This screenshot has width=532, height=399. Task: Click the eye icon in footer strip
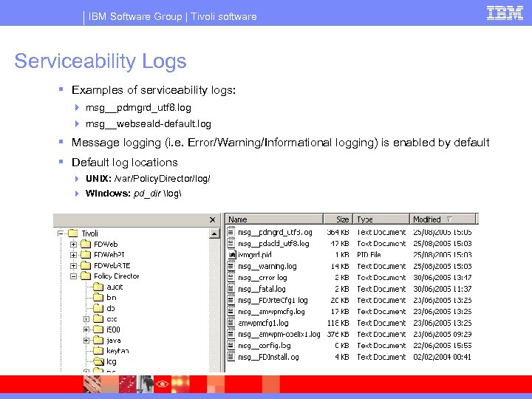(162, 384)
